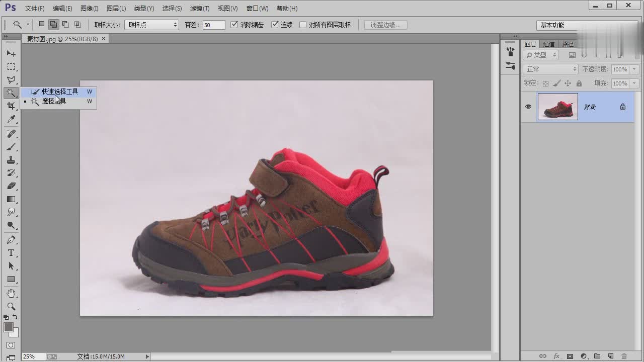Select the Gradient tool
Image resolution: width=644 pixels, height=362 pixels.
click(11, 199)
